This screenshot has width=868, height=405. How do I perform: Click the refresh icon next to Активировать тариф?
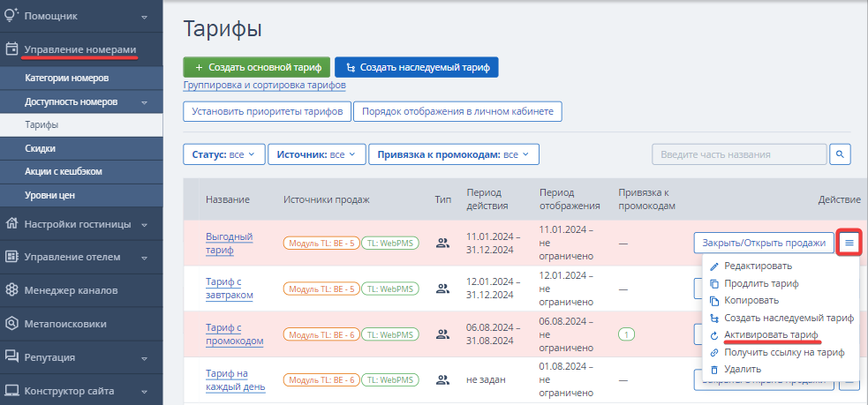coord(714,335)
